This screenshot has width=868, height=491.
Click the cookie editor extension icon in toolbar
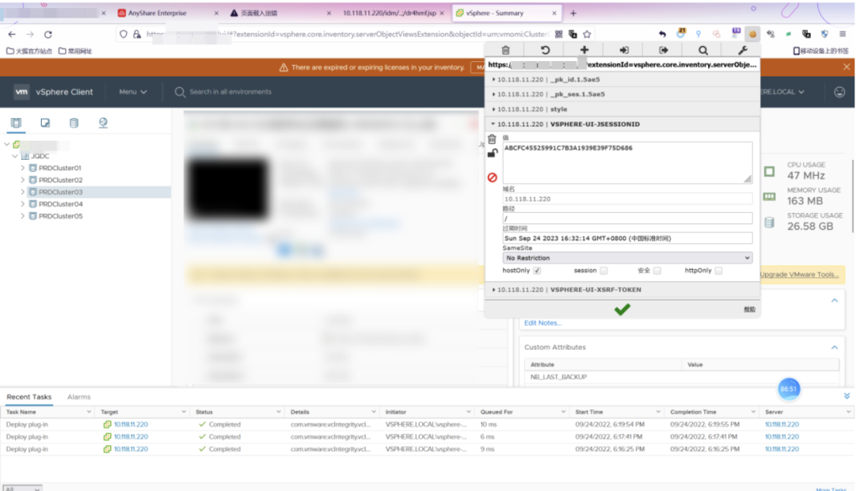(x=752, y=34)
